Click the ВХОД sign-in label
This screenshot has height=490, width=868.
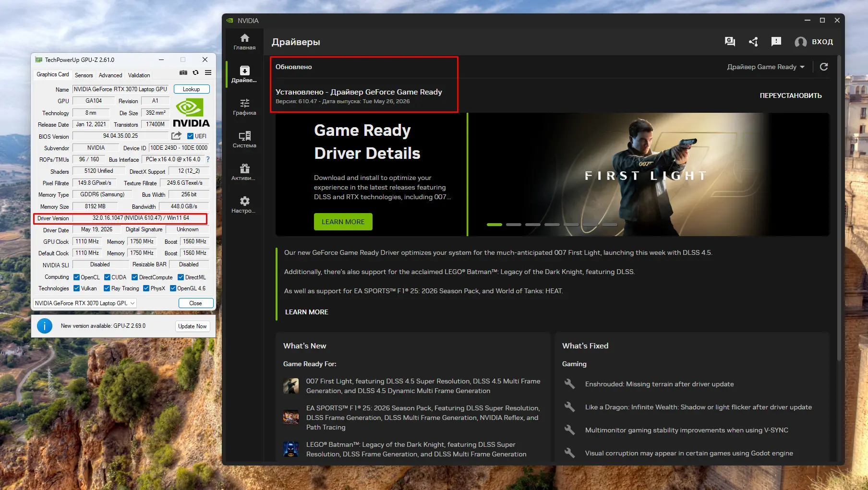822,42
